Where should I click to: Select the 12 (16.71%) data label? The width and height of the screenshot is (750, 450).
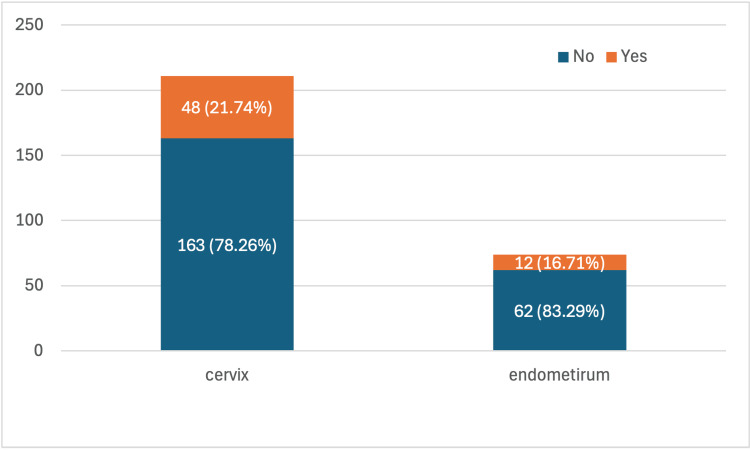[x=560, y=263]
